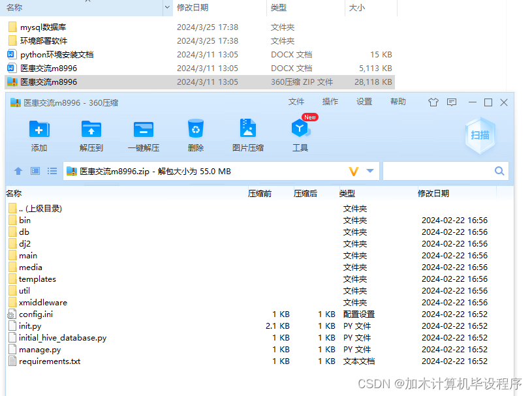The height and width of the screenshot is (396, 532).
Task: Click the 一键解压 one-click extract icon
Action: click(x=144, y=129)
